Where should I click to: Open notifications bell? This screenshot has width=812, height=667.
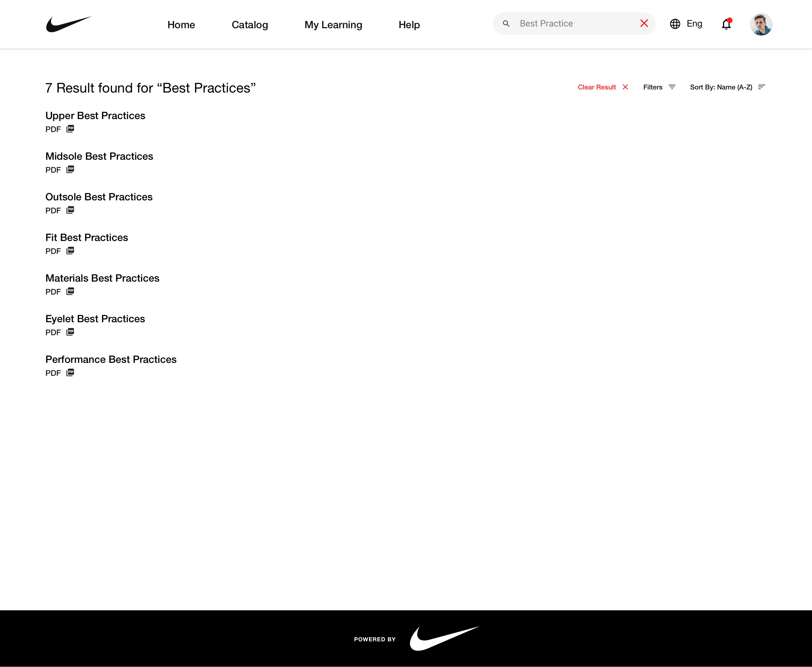click(726, 24)
